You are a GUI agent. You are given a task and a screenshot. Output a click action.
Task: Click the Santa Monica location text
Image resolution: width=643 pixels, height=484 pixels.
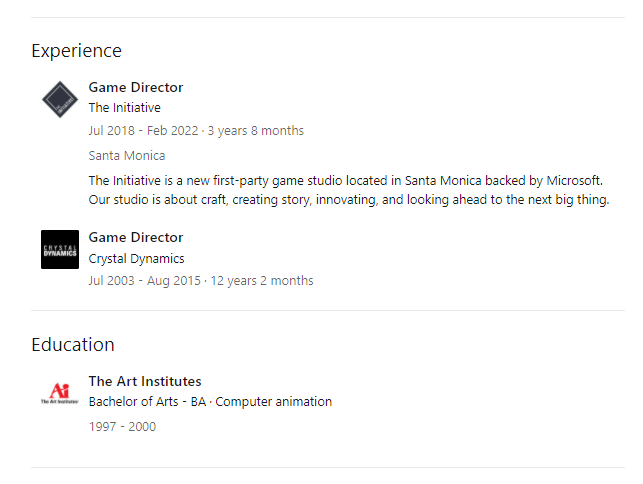127,156
